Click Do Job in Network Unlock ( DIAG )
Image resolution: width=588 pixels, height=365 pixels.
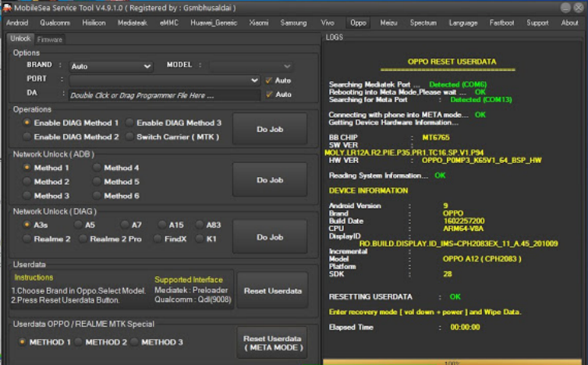point(270,237)
